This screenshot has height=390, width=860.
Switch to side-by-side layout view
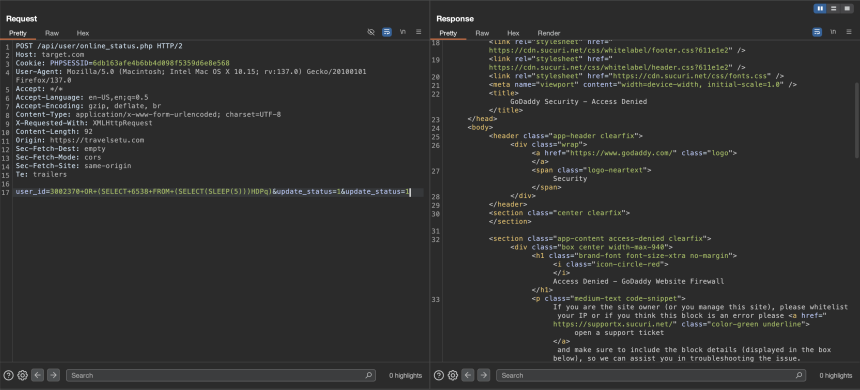pos(821,8)
